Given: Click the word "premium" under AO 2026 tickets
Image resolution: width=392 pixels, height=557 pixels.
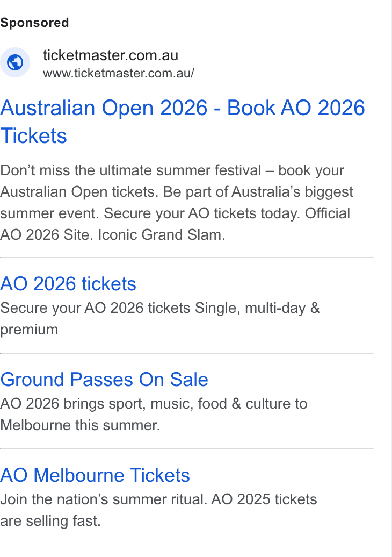Looking at the screenshot, I should tap(29, 330).
